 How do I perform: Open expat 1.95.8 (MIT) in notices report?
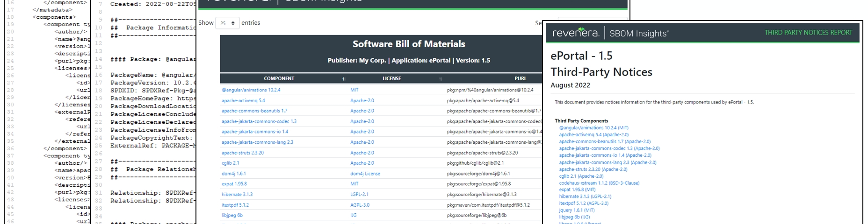pos(577,190)
